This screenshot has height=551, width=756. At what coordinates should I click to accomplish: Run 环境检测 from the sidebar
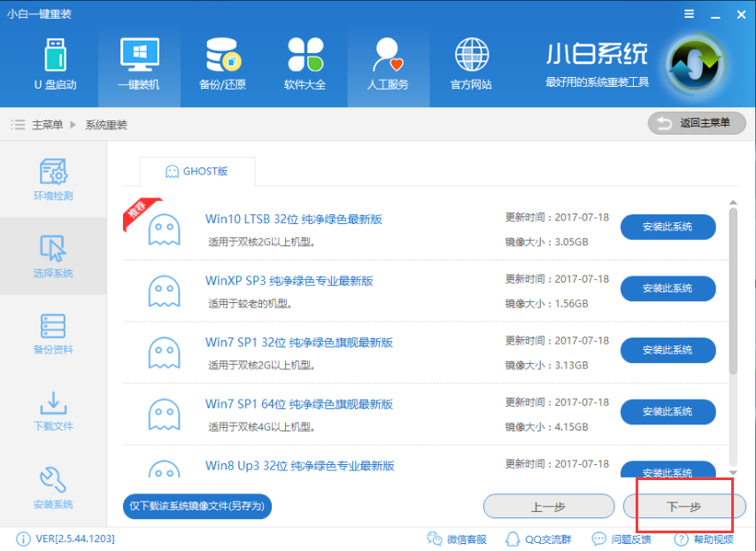click(x=55, y=180)
